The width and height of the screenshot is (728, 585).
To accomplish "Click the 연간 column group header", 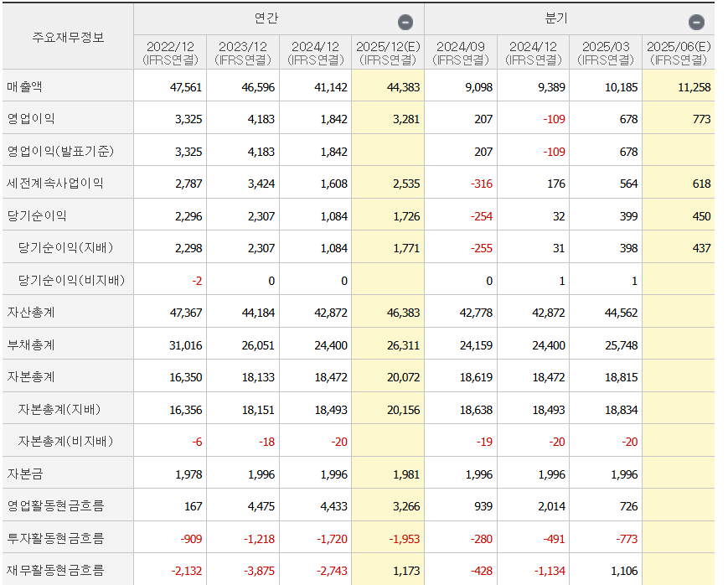I will click(x=266, y=18).
